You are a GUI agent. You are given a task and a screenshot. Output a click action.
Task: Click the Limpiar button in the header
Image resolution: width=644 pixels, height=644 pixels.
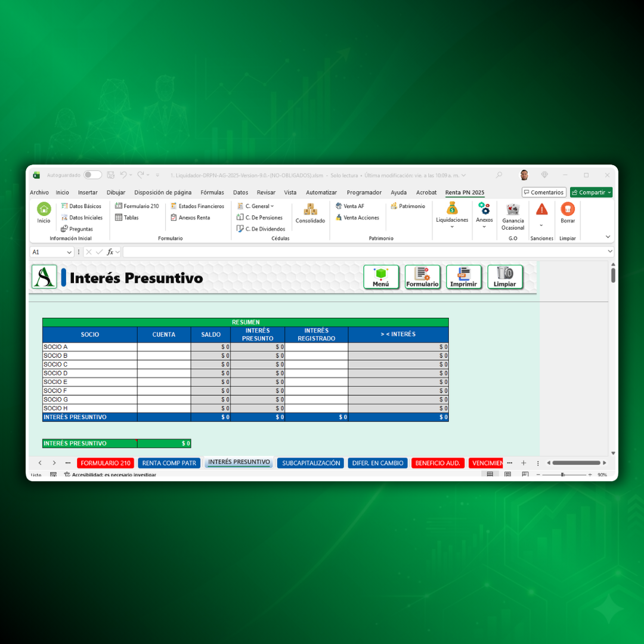[x=505, y=277]
